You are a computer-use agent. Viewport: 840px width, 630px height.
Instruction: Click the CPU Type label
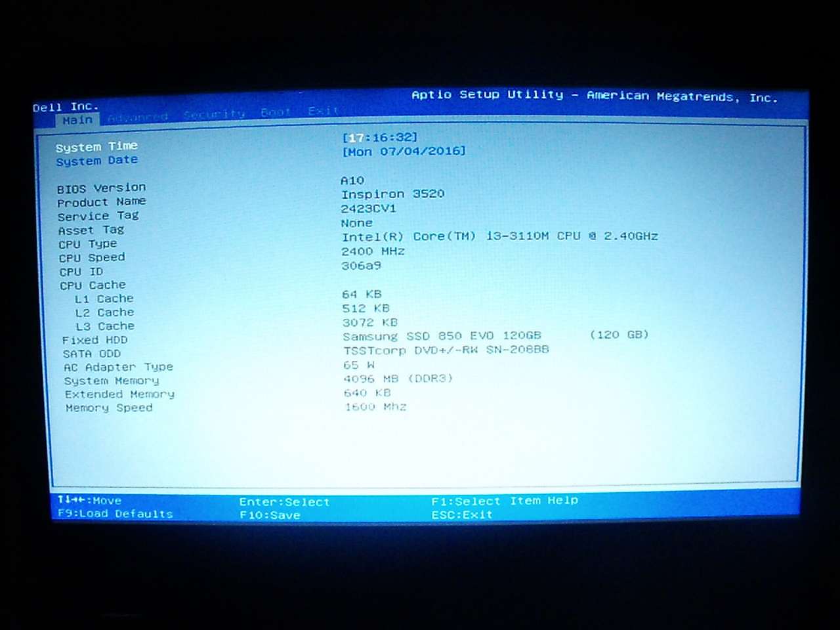[88, 244]
